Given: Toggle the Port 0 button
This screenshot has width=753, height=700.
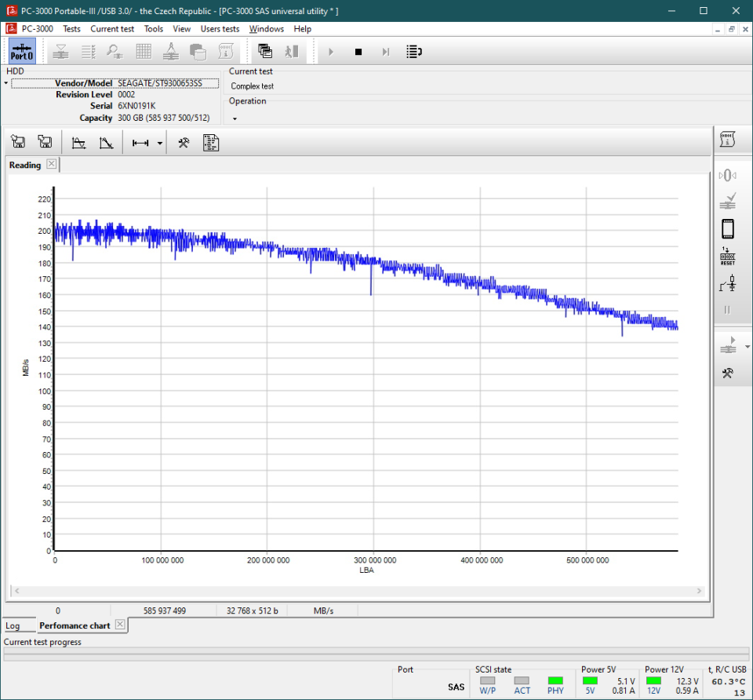Looking at the screenshot, I should pyautogui.click(x=21, y=52).
